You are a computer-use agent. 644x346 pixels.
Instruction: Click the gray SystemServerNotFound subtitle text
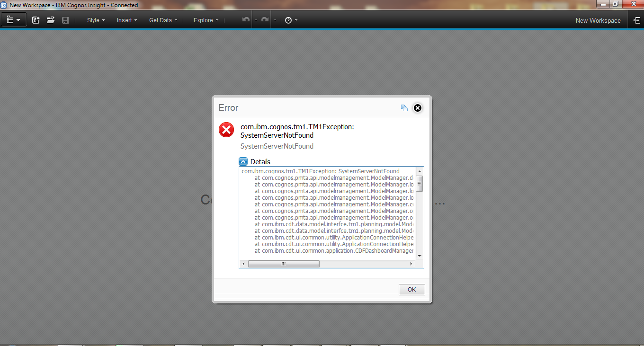[x=277, y=146]
